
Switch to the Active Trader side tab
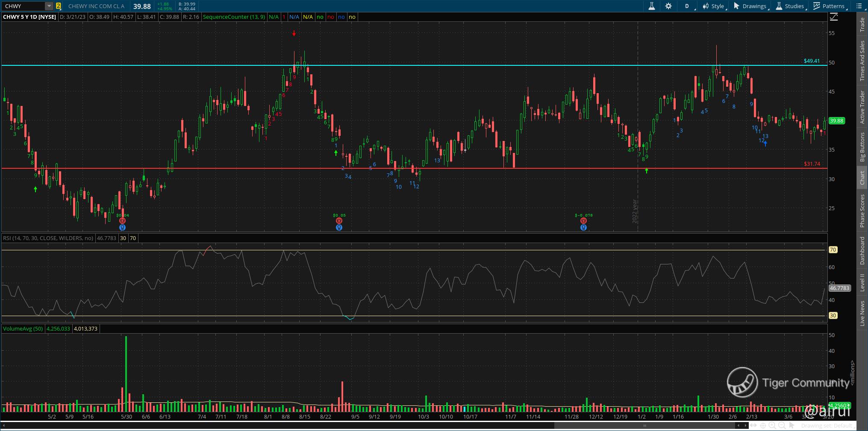(x=862, y=107)
